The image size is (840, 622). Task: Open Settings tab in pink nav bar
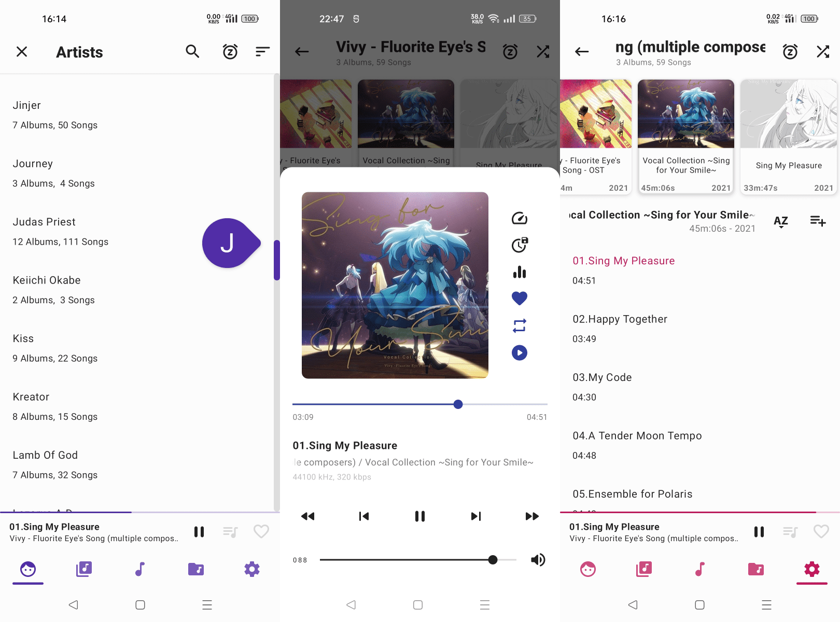click(812, 569)
